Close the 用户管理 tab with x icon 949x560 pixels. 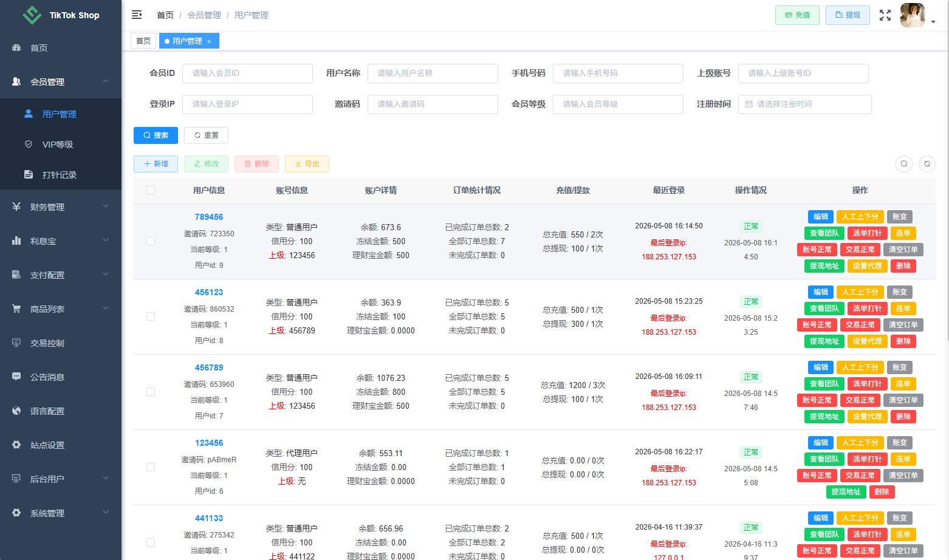[x=209, y=41]
